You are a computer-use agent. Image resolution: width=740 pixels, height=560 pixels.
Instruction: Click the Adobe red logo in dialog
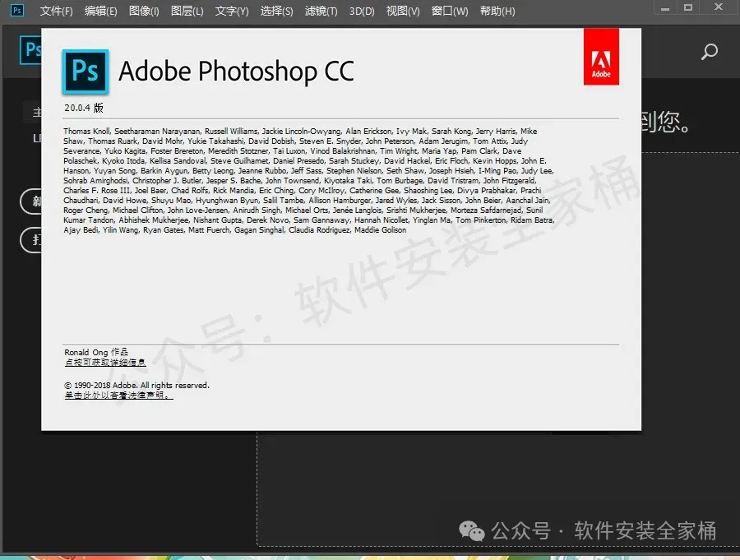[x=601, y=57]
